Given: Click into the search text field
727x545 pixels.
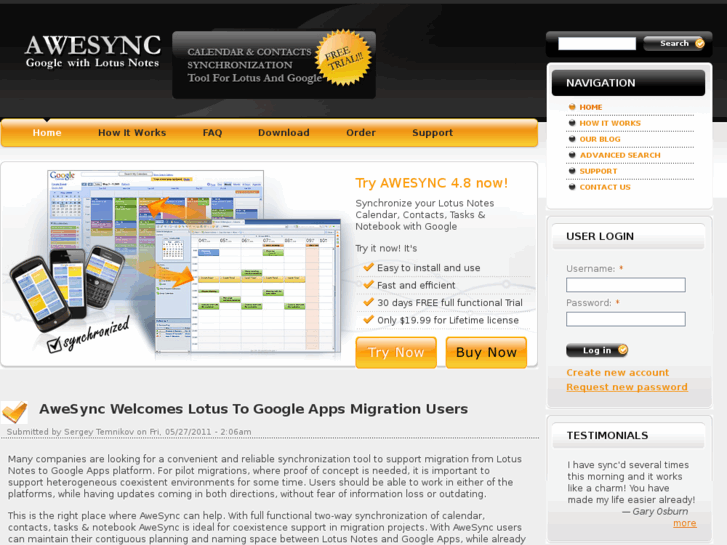Looking at the screenshot, I should (597, 44).
